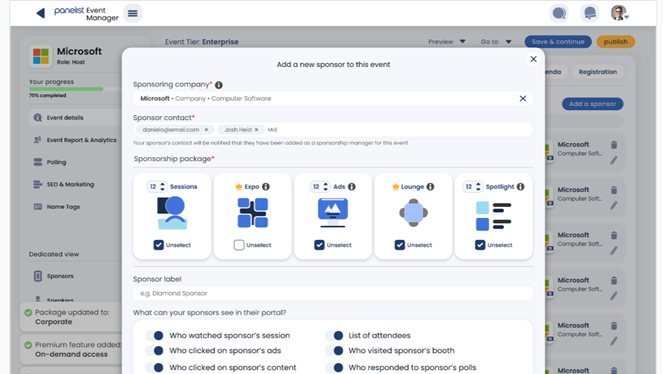663x374 pixels.
Task: Click the back arrow icon in header
Action: [41, 14]
